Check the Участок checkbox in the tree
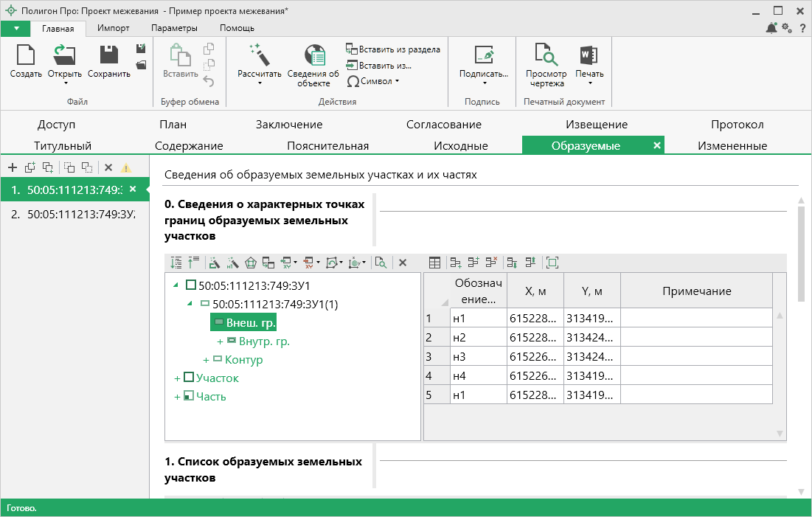Image resolution: width=812 pixels, height=517 pixels. [x=189, y=378]
